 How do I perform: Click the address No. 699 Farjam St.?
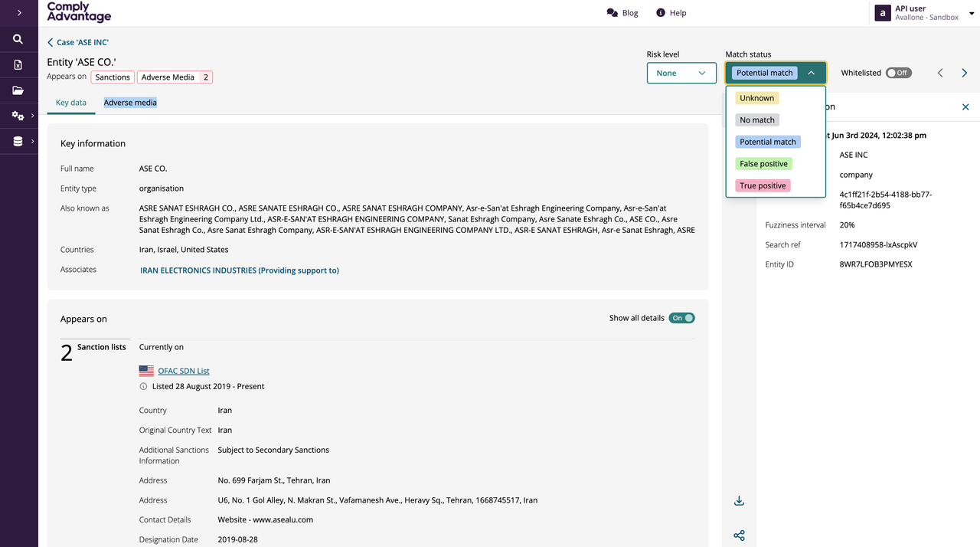point(274,480)
